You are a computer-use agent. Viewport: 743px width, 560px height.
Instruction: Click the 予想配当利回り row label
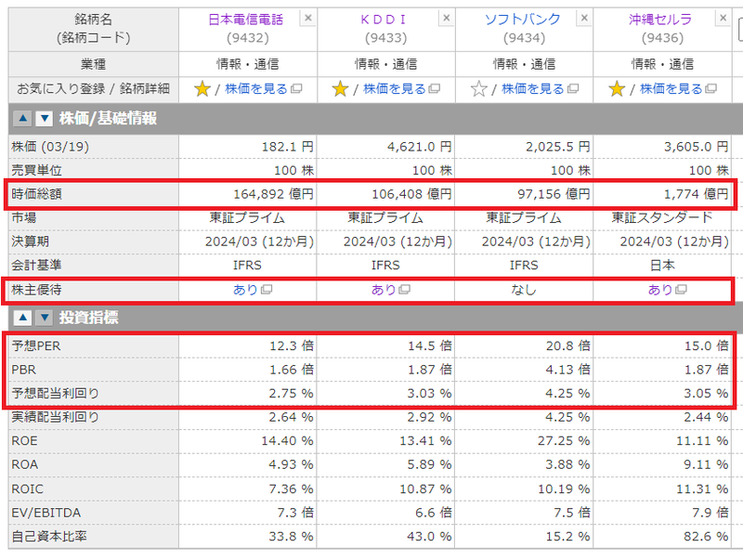56,393
